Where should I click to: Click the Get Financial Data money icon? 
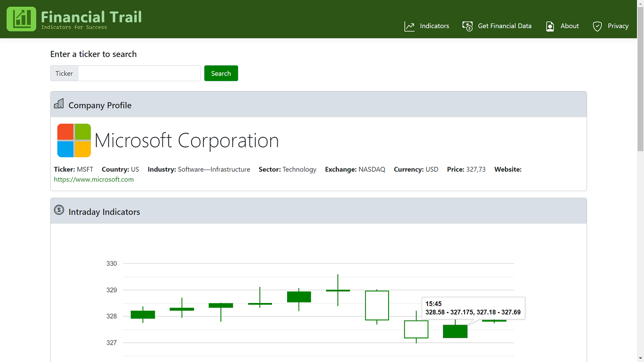pyautogui.click(x=467, y=26)
